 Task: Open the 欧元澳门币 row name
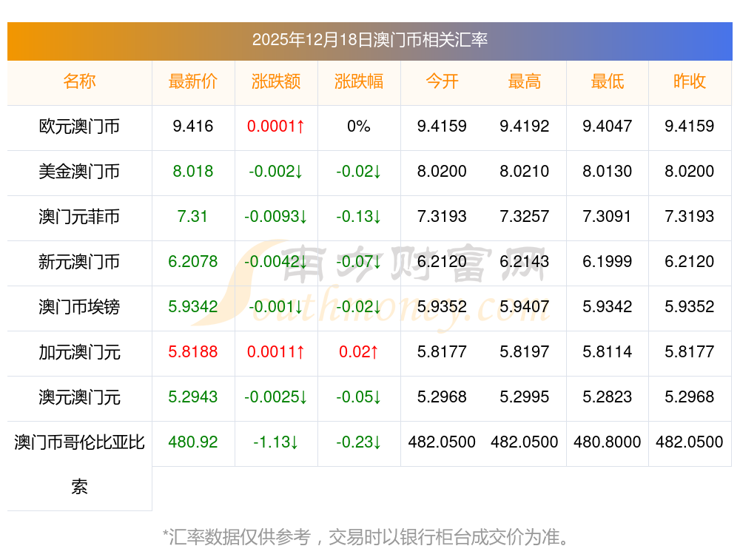coord(79,126)
